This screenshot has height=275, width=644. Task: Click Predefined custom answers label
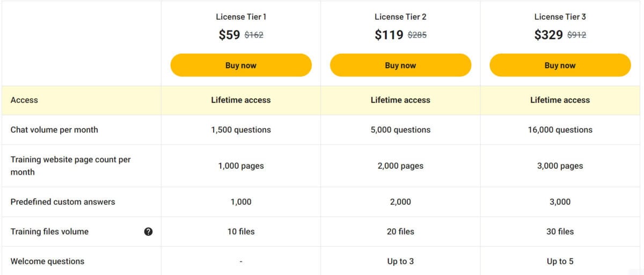point(63,202)
